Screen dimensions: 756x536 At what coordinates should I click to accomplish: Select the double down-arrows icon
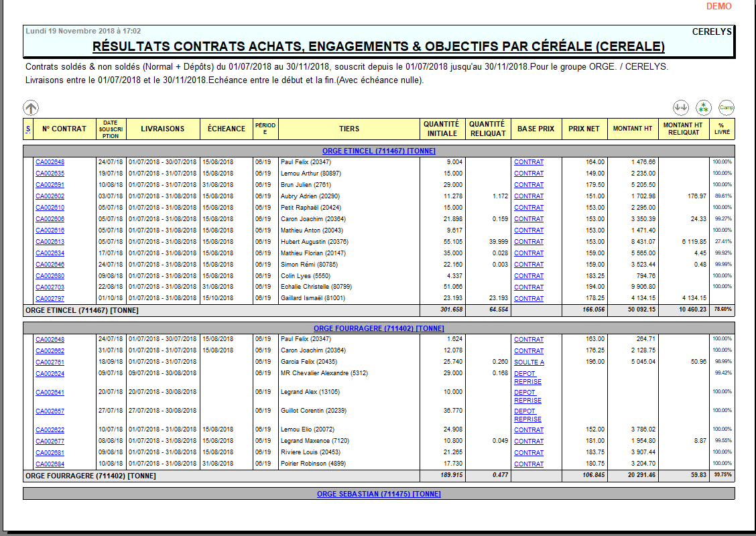pos(682,107)
